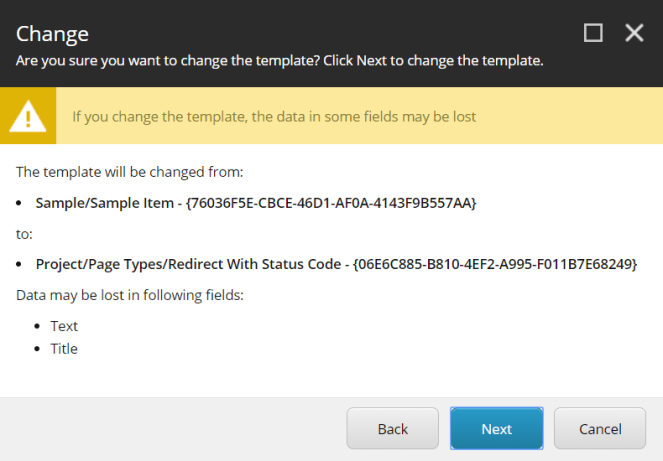Click the yellow warning triangle icon
Image resolution: width=663 pixels, height=461 pixels.
click(x=28, y=116)
